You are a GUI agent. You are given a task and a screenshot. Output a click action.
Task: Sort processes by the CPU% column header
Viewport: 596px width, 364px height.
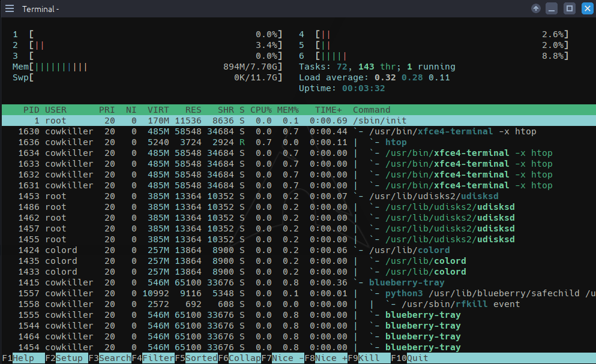[x=261, y=110]
